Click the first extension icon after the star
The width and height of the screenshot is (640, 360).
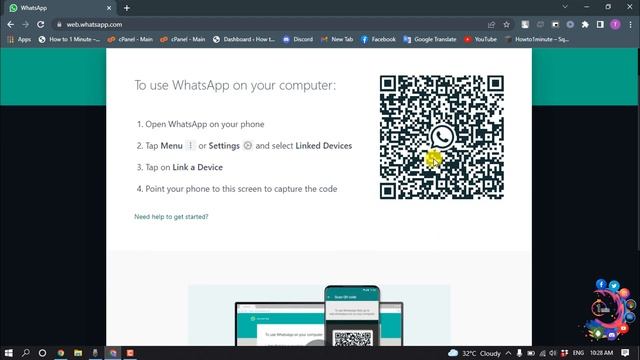click(x=525, y=24)
